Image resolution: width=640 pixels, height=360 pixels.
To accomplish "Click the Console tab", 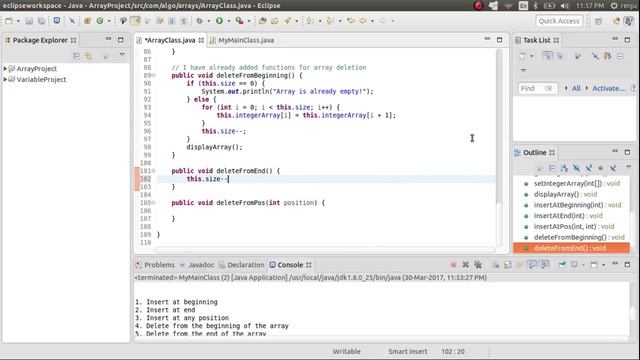I will click(x=290, y=265).
